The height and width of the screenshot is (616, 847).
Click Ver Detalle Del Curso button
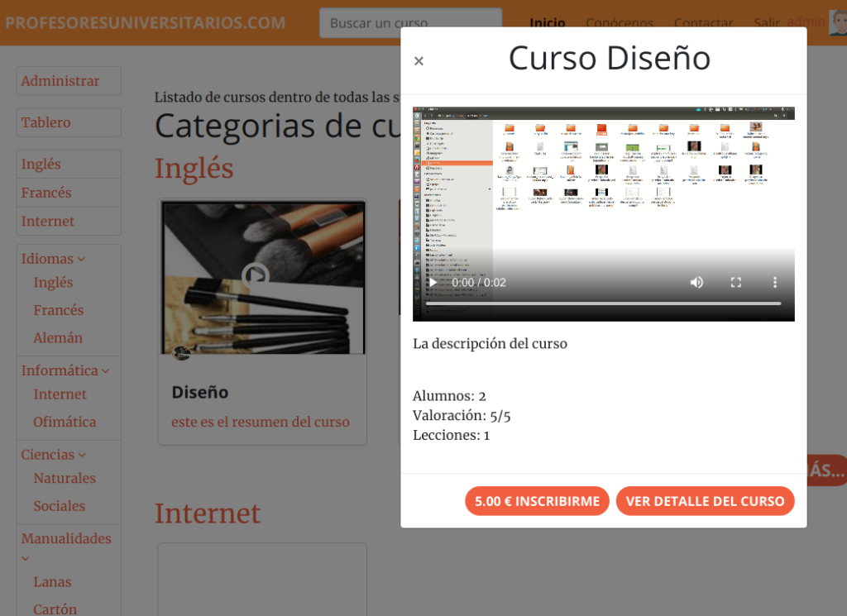pyautogui.click(x=705, y=501)
